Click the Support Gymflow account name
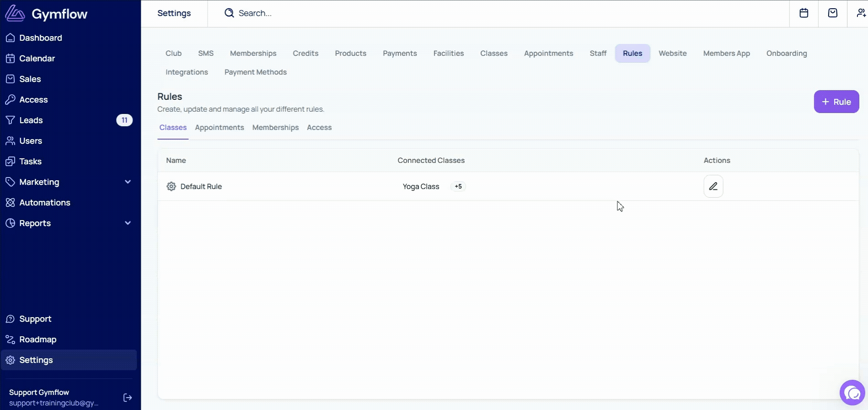 pos(39,393)
